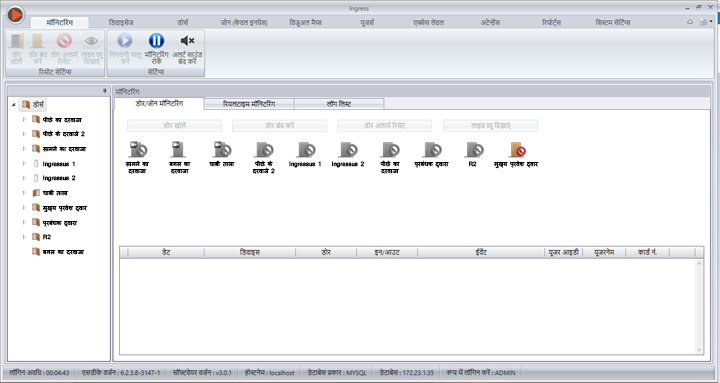Image resolution: width=720 pixels, height=383 pixels.
Task: Open the round Ingress application menu button
Action: click(15, 15)
